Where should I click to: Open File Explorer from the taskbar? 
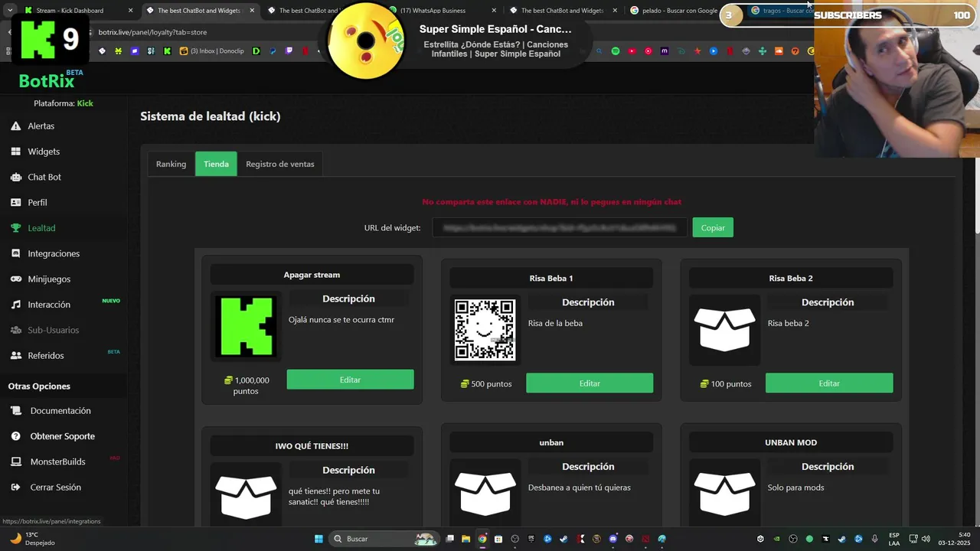[466, 539]
